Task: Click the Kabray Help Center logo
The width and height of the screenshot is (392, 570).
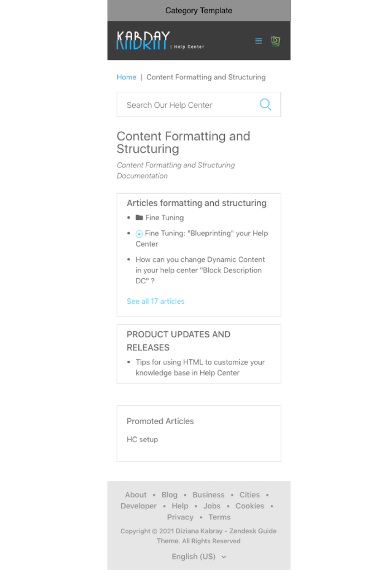Action: pyautogui.click(x=143, y=41)
